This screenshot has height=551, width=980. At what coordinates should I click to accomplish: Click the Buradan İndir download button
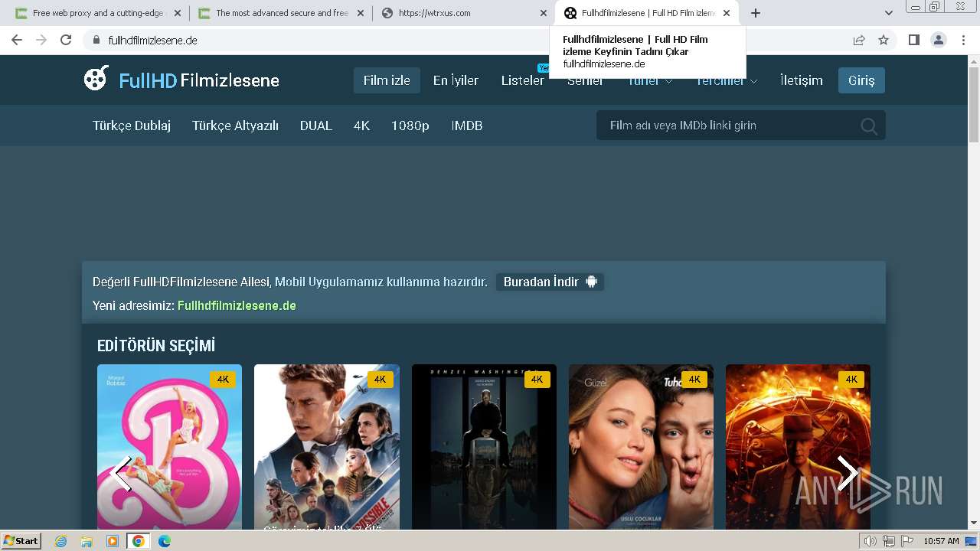550,282
